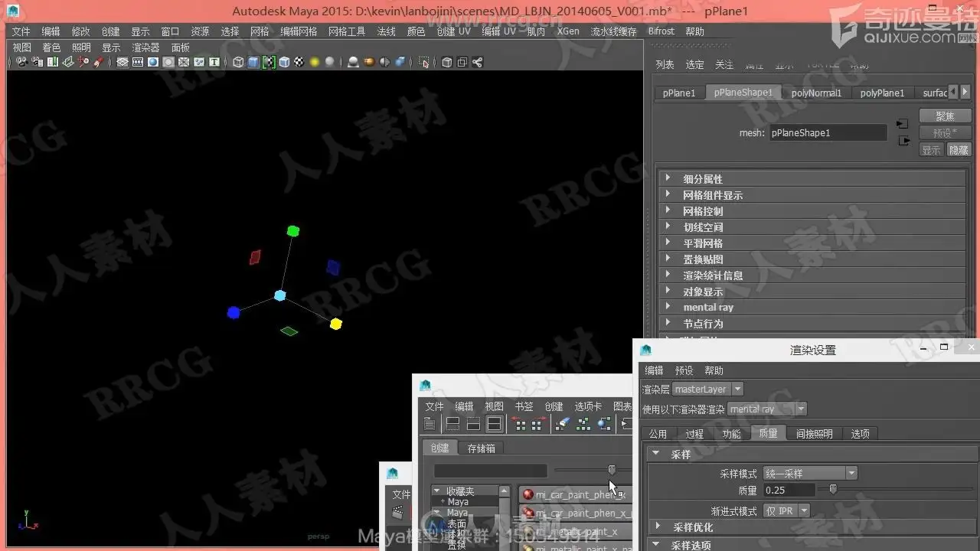
Task: Click the select camera icon in viewport toolbar
Action: pyautogui.click(x=21, y=62)
